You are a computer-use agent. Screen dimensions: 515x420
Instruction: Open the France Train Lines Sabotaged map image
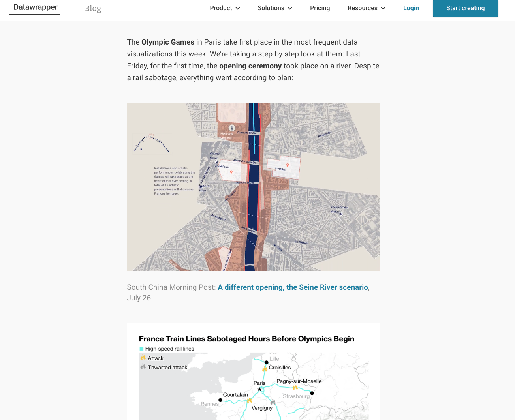point(254,371)
